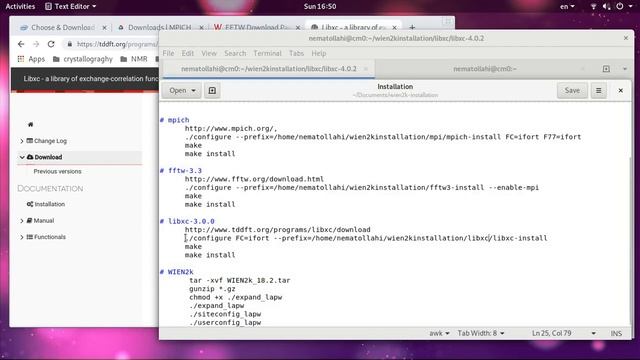Click the '# libxc-3.0.0' heading line
Screen dimensions: 640x360
tap(187, 221)
